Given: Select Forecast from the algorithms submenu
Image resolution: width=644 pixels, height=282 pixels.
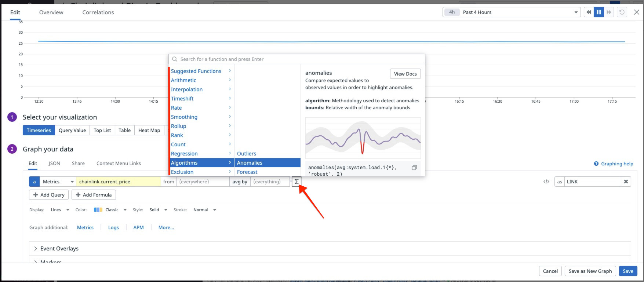Looking at the screenshot, I should click(x=247, y=172).
